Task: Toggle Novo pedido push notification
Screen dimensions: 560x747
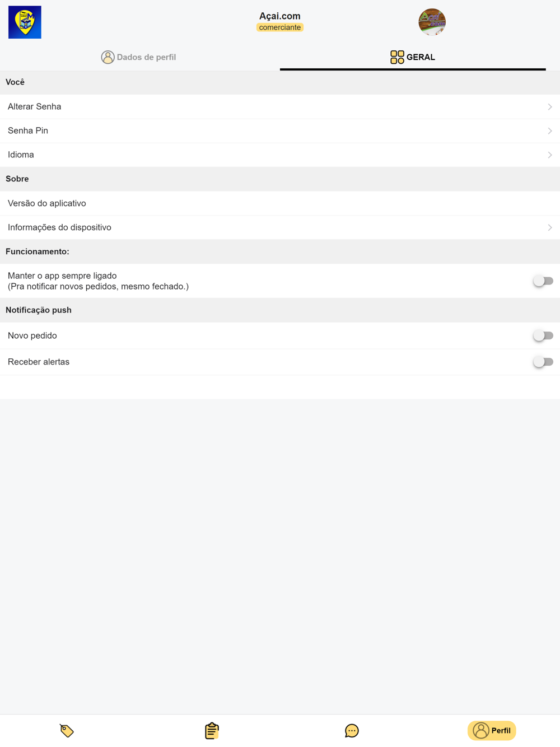Action: coord(543,336)
